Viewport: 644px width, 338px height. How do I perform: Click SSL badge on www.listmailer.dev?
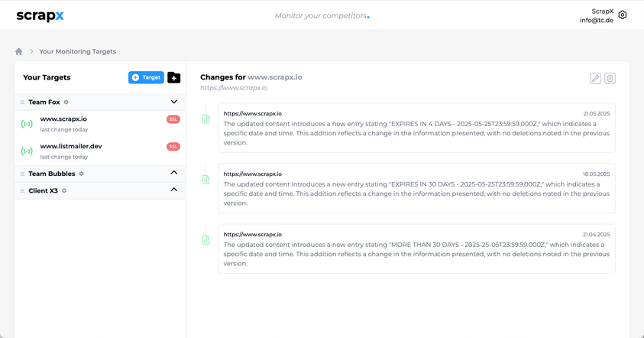pos(173,146)
